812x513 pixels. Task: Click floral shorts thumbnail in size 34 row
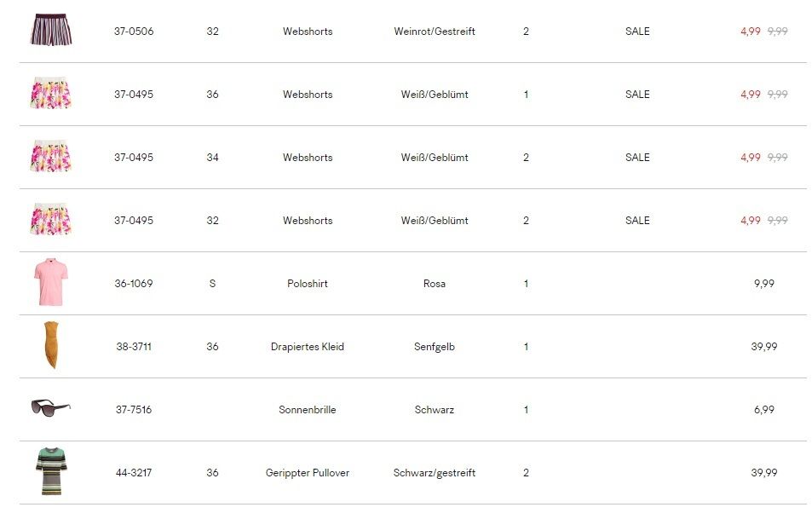51,157
